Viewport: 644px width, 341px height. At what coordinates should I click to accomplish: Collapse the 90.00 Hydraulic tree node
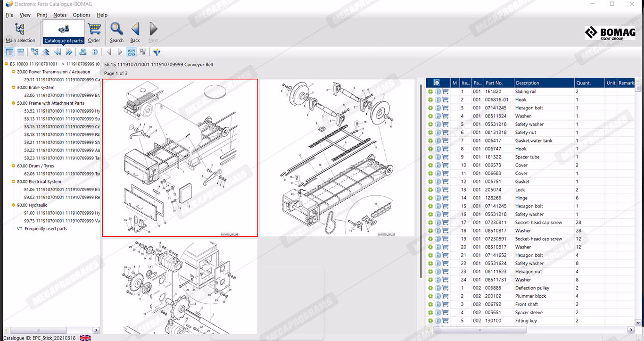(13, 205)
